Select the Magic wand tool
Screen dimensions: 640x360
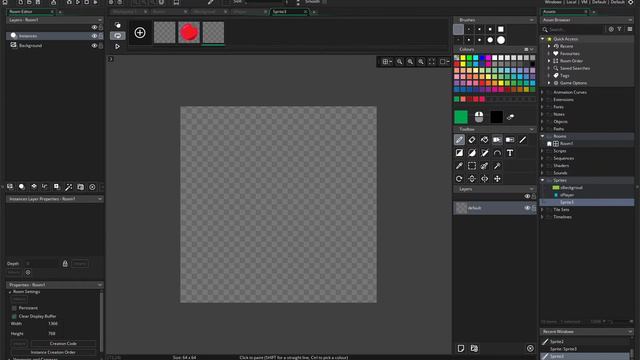(x=497, y=166)
